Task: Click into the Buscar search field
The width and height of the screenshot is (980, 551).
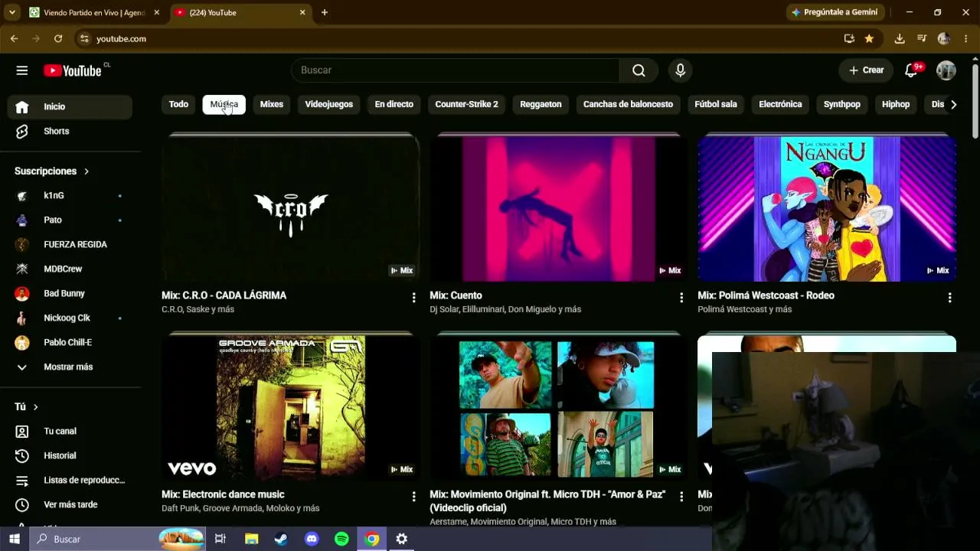Action: coord(456,70)
